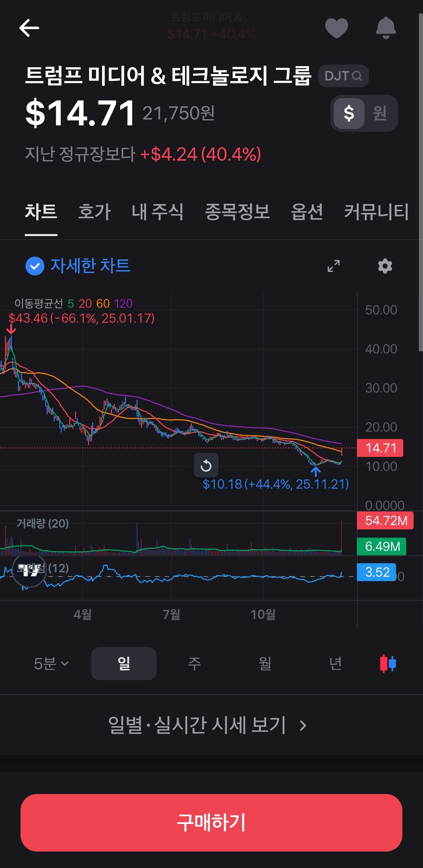Select the 60-day moving average label
Screen dimensions: 423x868
pos(103,304)
